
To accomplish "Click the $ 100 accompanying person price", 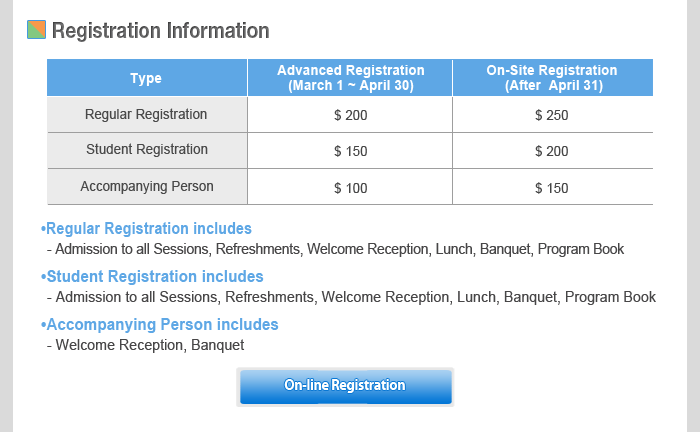I will (x=350, y=187).
